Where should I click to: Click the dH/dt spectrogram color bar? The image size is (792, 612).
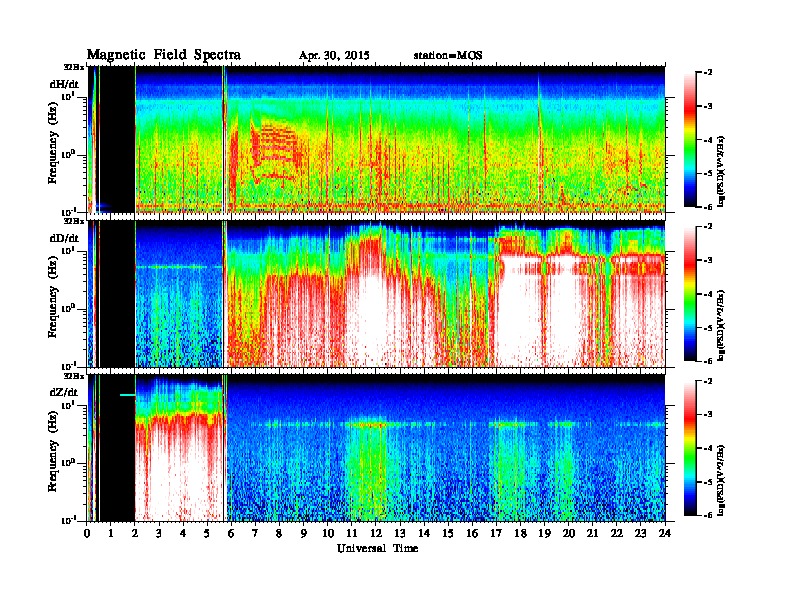(690, 140)
